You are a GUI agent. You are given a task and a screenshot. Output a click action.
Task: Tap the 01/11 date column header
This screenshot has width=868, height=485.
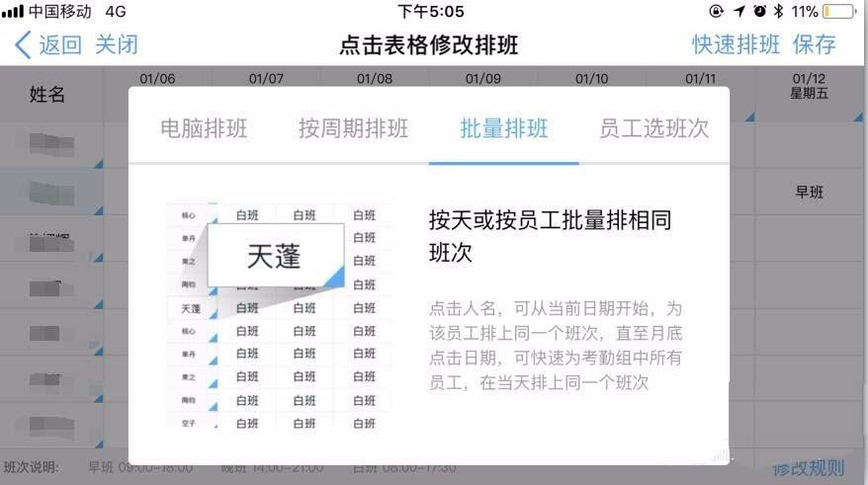click(x=700, y=79)
